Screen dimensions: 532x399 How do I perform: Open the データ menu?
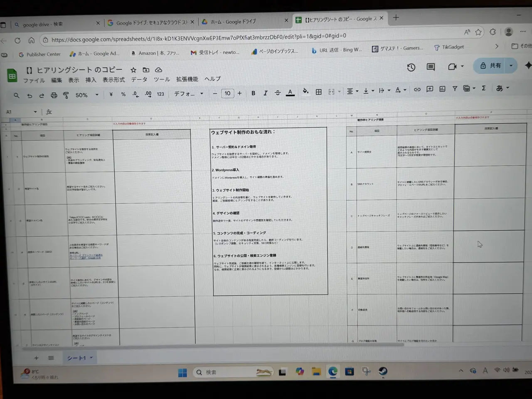pos(139,79)
